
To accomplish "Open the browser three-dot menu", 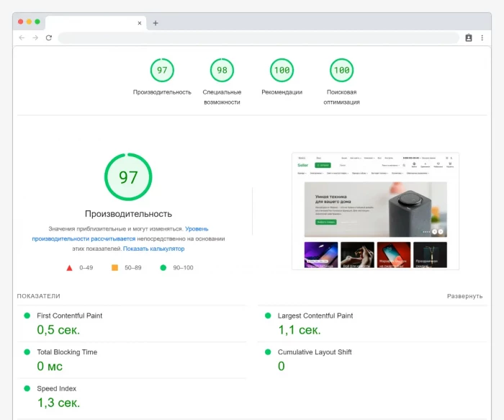I will tap(482, 37).
